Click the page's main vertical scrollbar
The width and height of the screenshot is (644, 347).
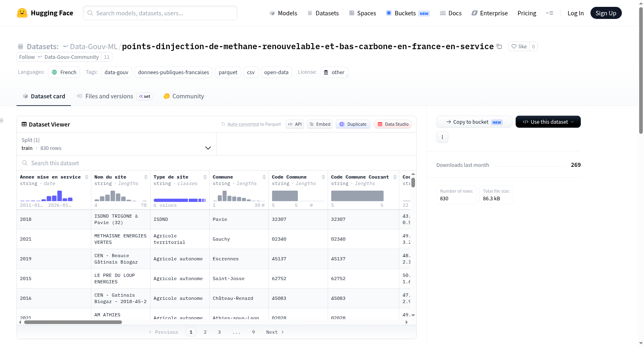click(641, 71)
